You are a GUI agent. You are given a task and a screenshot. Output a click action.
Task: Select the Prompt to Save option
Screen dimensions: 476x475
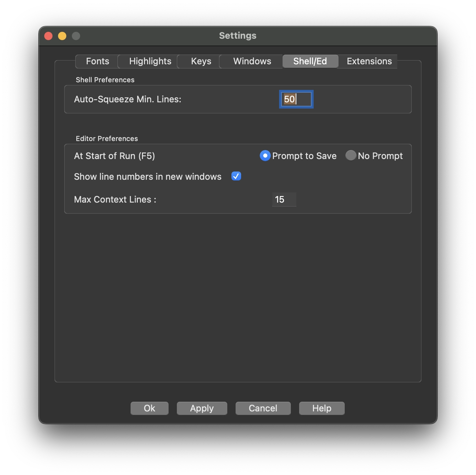click(265, 156)
